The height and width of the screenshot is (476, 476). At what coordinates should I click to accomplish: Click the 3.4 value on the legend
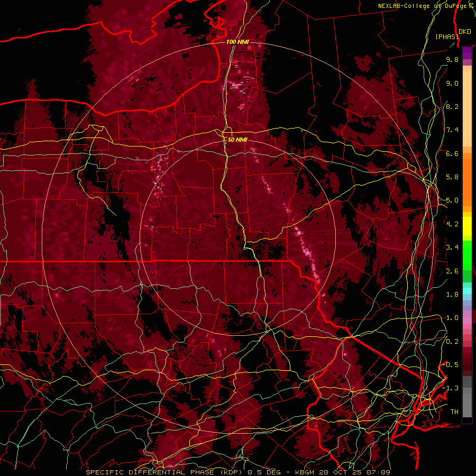452,248
